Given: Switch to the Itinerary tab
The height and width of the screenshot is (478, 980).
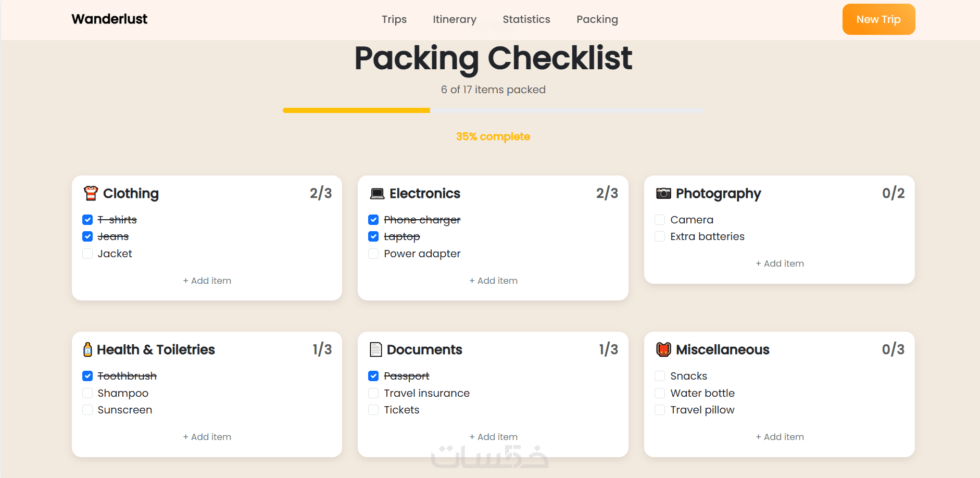Looking at the screenshot, I should [454, 19].
